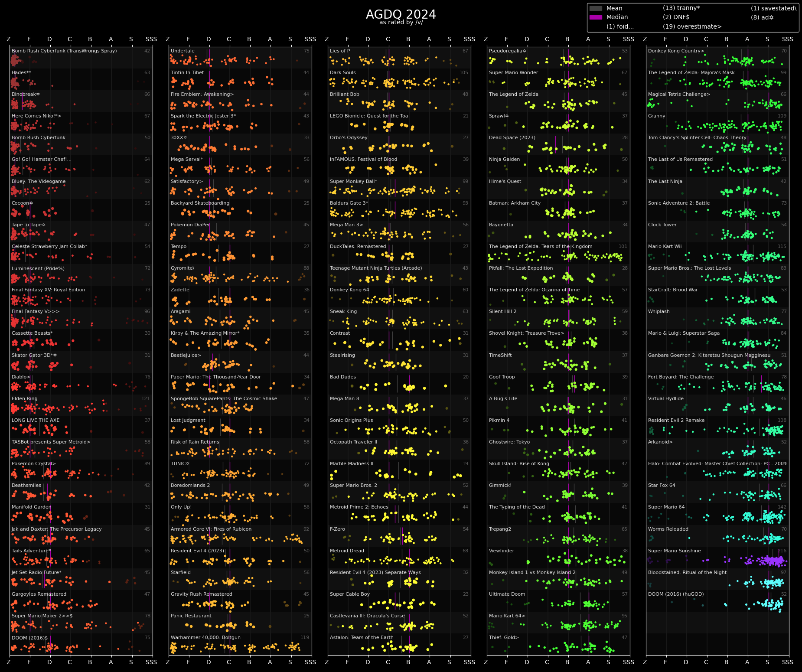802x672 pixels.
Task: Click the "Silent Hill 2" label
Action: tap(502, 312)
